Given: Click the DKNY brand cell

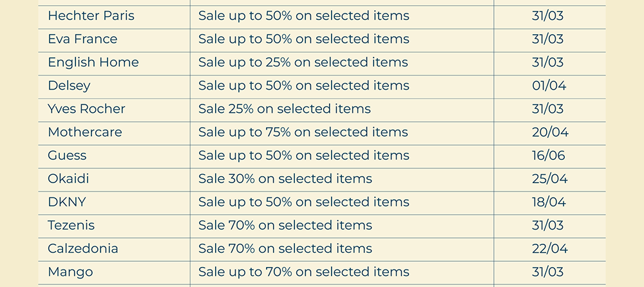Looking at the screenshot, I should [67, 202].
